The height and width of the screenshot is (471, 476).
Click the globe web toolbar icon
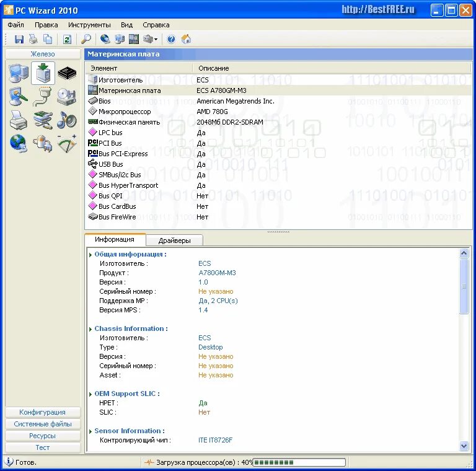(x=105, y=39)
